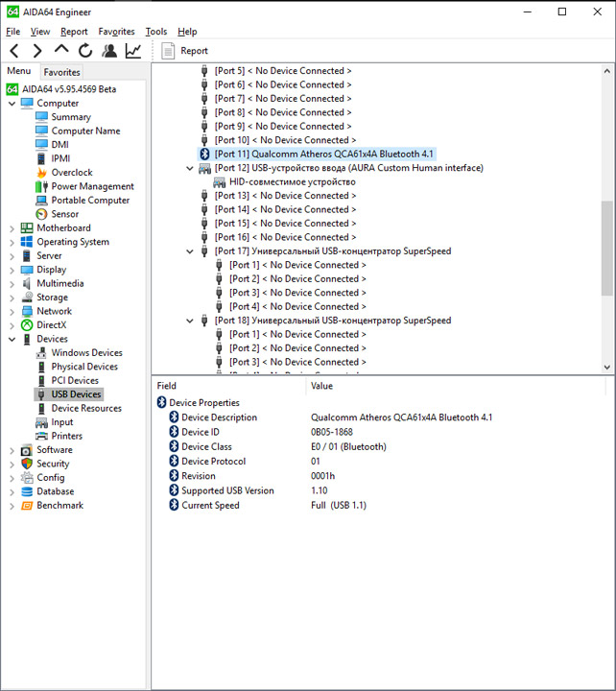
Task: Expand the Storage tree node
Action: click(12, 298)
